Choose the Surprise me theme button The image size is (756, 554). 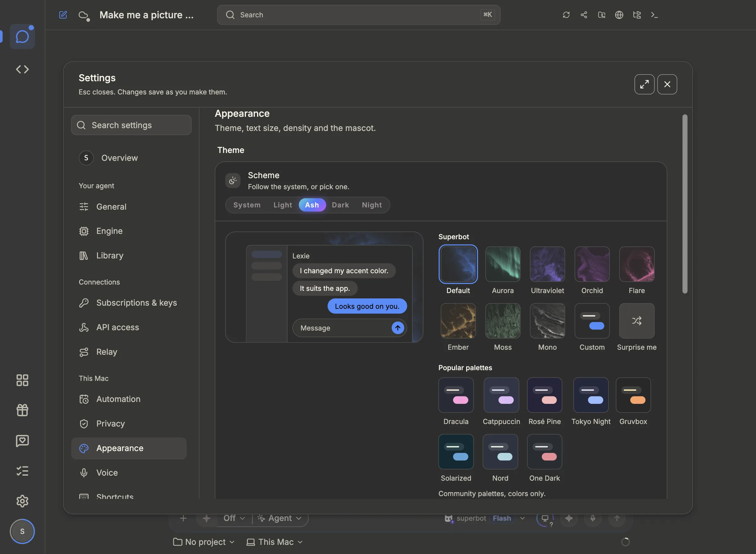click(x=637, y=321)
